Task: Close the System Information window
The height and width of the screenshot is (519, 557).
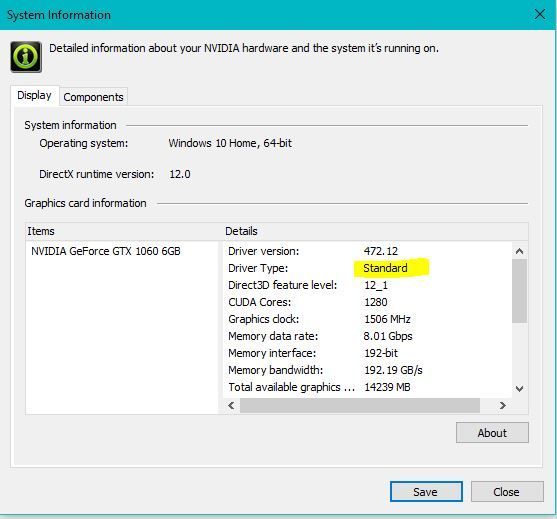Action: point(540,15)
